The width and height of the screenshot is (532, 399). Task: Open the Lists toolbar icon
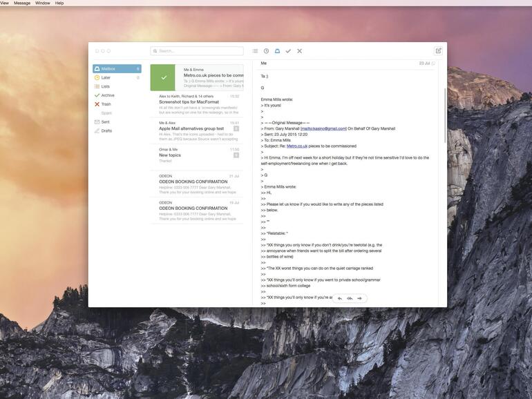click(255, 51)
